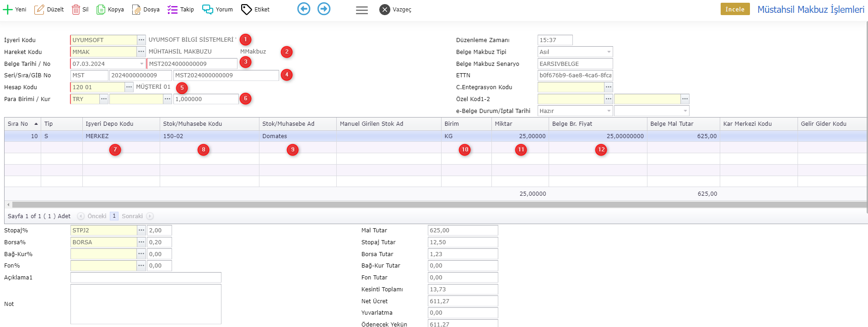Open the hamburger menu
This screenshot has height=327, width=868.
pyautogui.click(x=361, y=10)
